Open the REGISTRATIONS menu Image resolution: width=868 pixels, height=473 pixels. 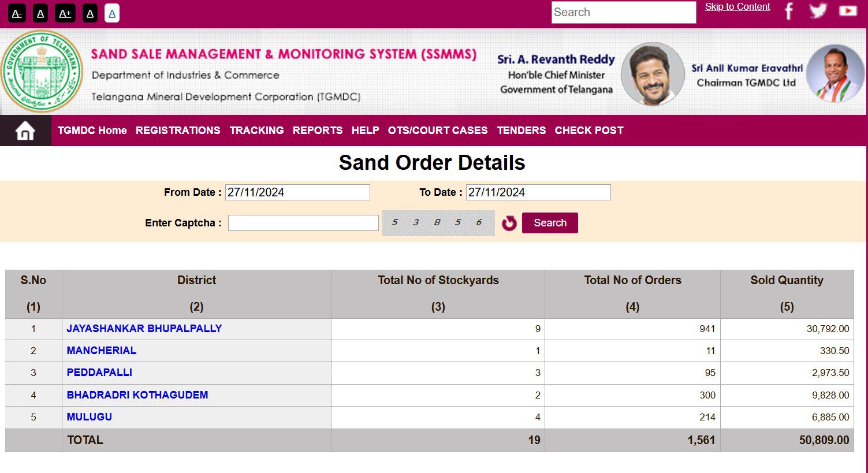pyautogui.click(x=178, y=131)
